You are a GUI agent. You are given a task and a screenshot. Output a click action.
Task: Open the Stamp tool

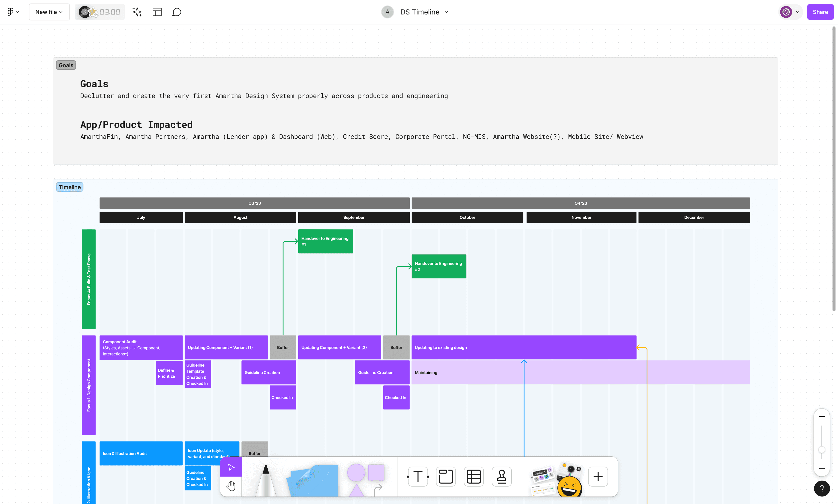(502, 477)
